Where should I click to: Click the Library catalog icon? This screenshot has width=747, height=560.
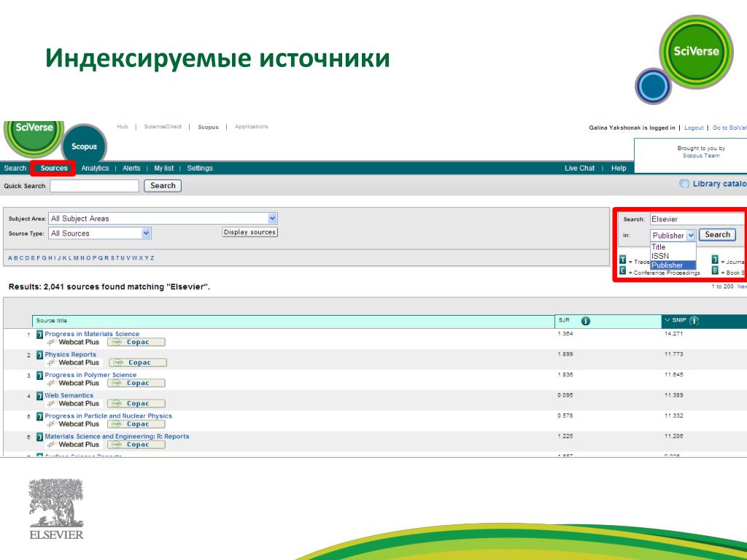(x=684, y=184)
